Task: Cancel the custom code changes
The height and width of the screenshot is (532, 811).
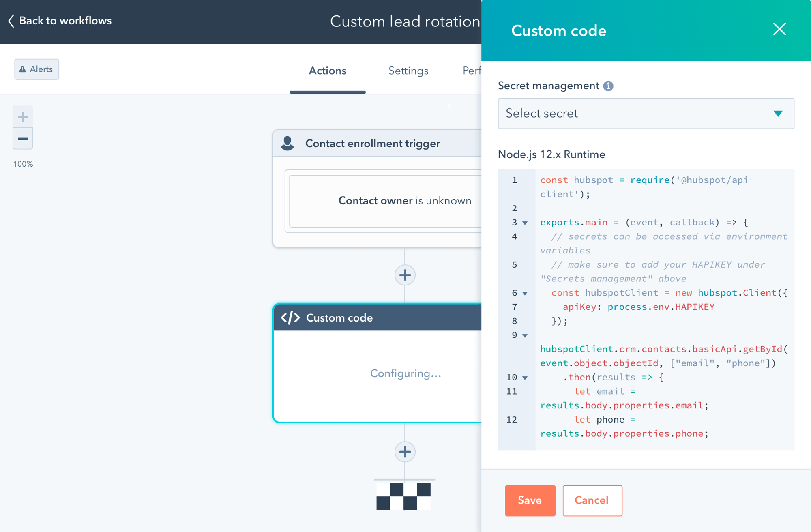Action: (x=592, y=500)
